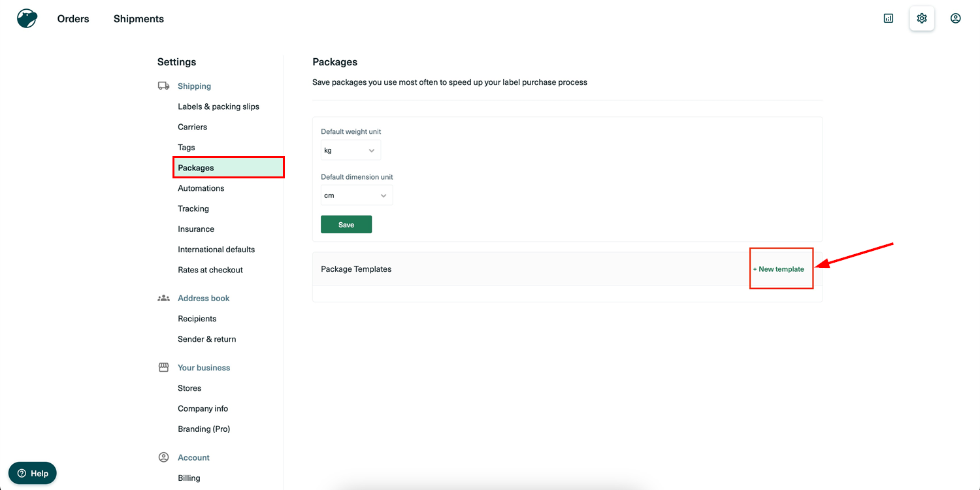Open Automations settings page
Viewport: 980px width, 490px height.
tap(201, 188)
